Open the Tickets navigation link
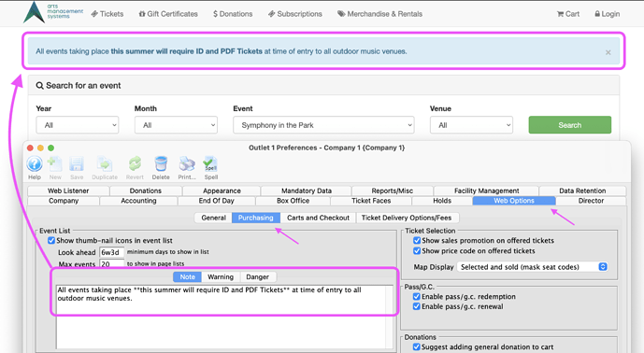 tap(107, 14)
